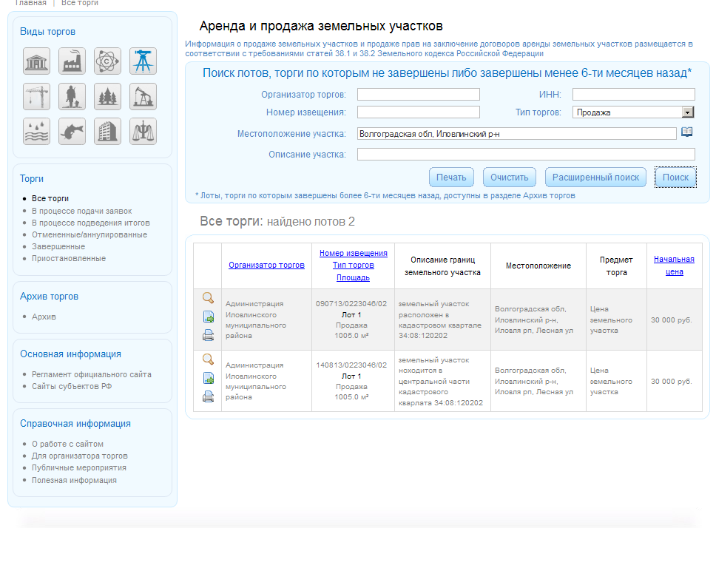This screenshot has height=588, width=716.
Task: Sort results by Организатор торгов
Action: point(266,265)
